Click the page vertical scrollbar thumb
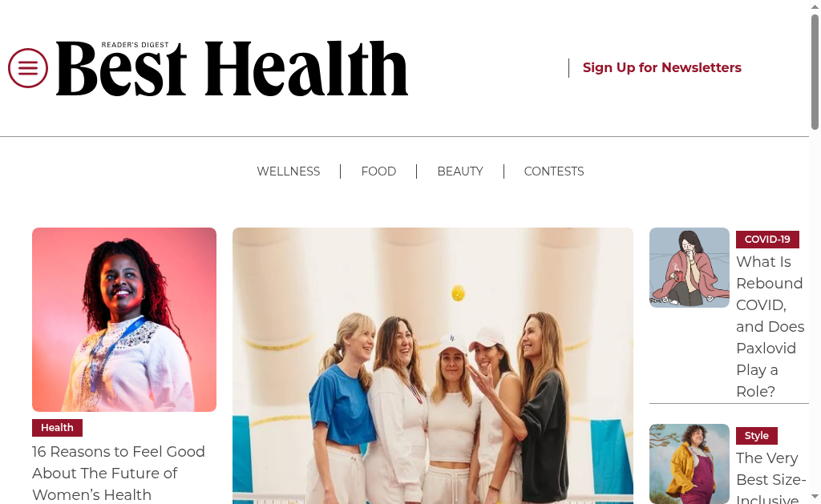The width and height of the screenshot is (821, 504). tap(815, 71)
